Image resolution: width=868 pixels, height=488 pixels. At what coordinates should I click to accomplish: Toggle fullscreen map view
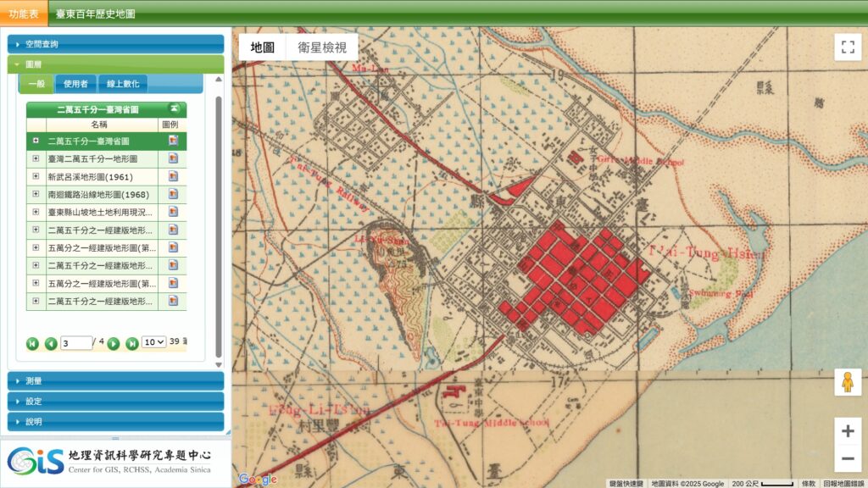pyautogui.click(x=847, y=47)
